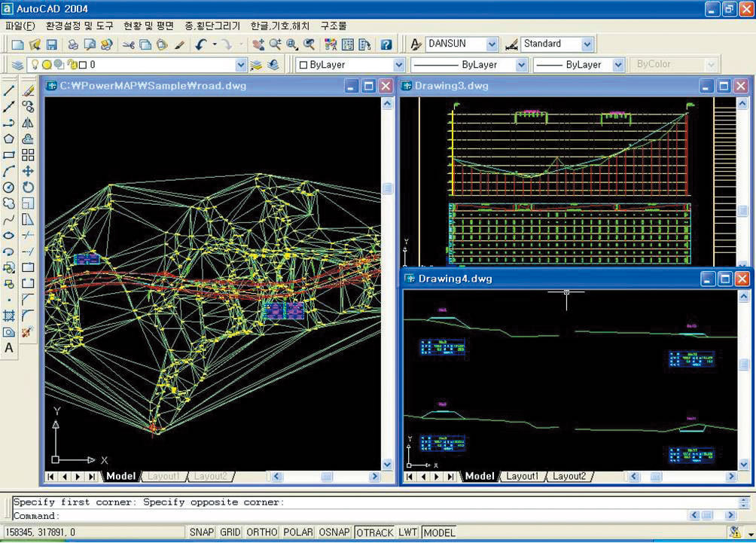Activate the Mirror modify tool

coord(28,123)
